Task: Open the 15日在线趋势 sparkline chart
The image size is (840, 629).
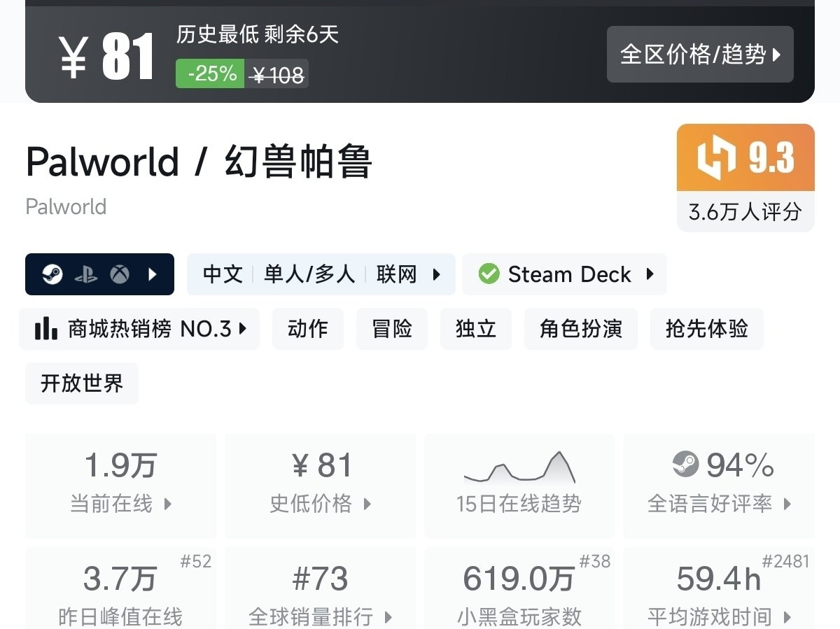Action: pos(519,467)
